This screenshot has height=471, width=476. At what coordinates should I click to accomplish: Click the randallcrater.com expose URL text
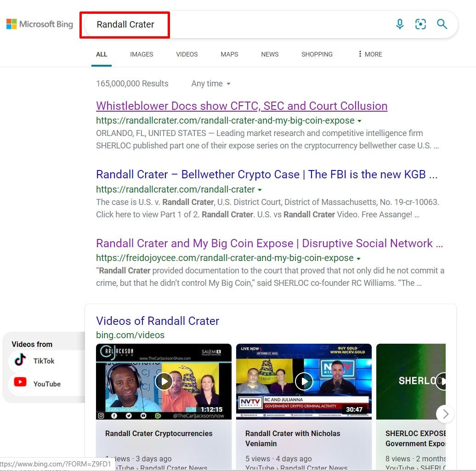tap(225, 120)
